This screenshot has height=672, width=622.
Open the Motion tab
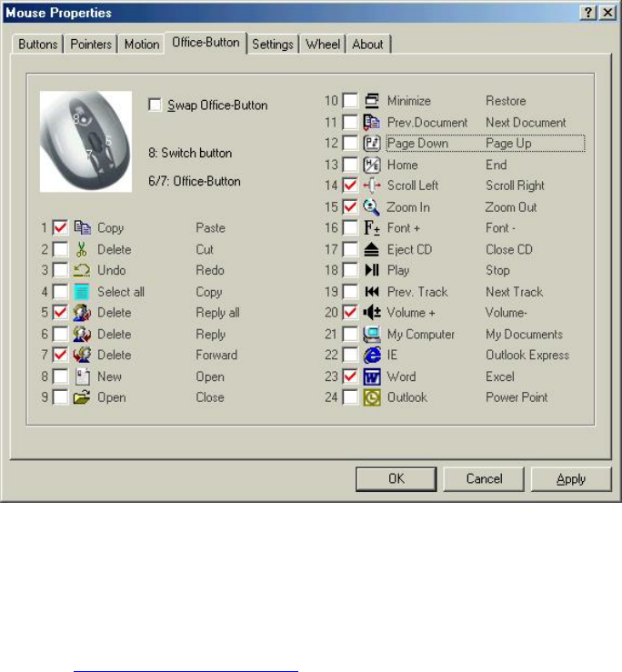142,45
